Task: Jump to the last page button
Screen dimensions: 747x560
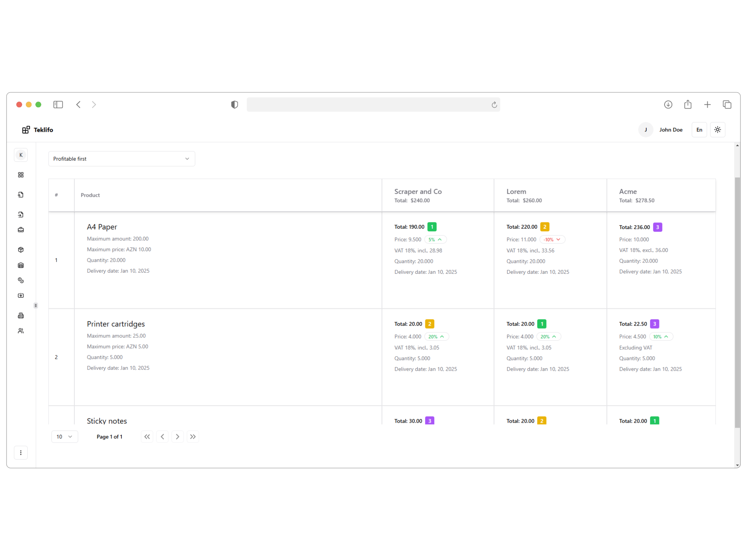Action: [193, 437]
